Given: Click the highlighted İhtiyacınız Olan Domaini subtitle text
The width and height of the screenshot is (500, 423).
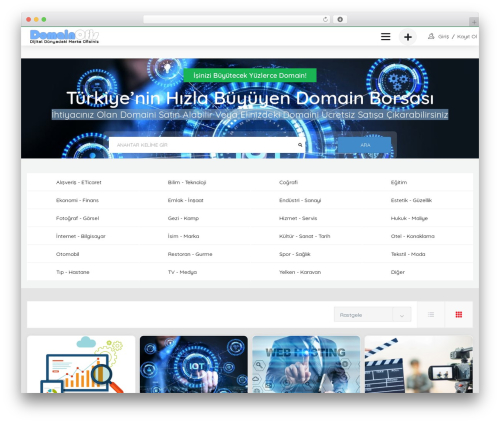Looking at the screenshot, I should point(250,115).
